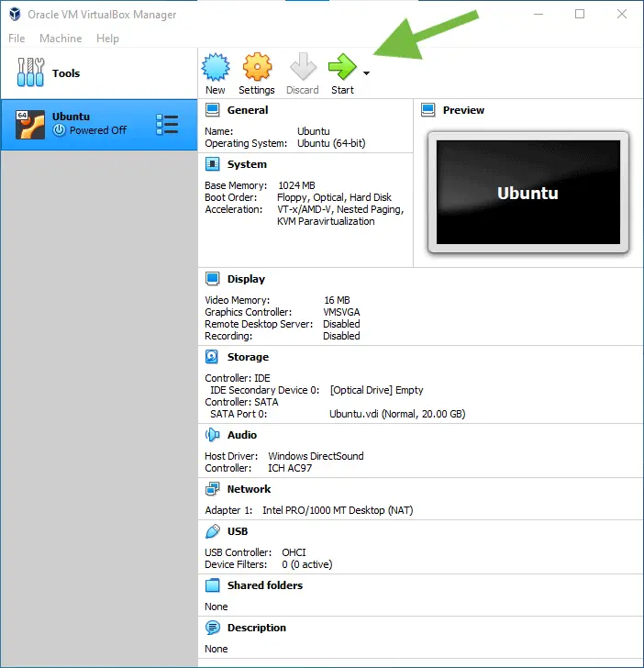Click the General section monitor icon
This screenshot has width=644, height=668.
(x=213, y=110)
